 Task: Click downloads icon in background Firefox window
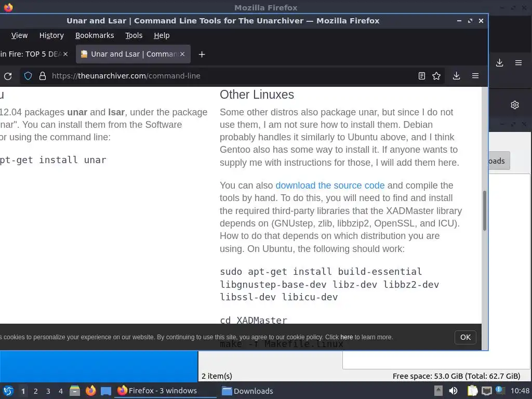pos(499,63)
